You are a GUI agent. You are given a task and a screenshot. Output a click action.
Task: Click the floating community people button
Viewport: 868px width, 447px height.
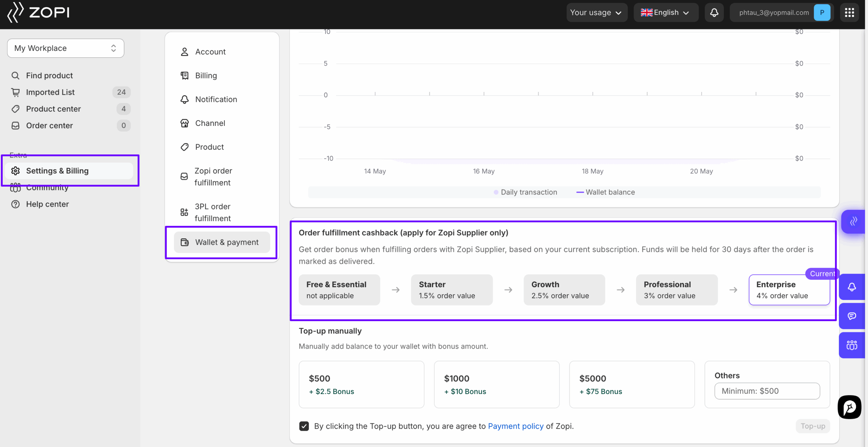[852, 345]
